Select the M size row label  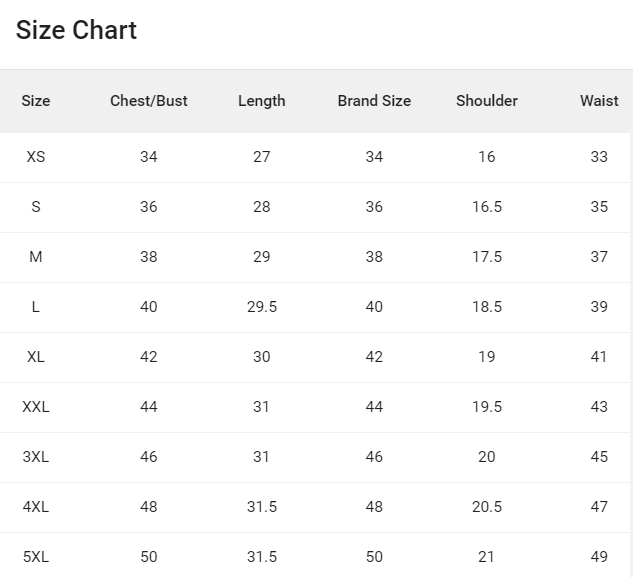(x=36, y=257)
